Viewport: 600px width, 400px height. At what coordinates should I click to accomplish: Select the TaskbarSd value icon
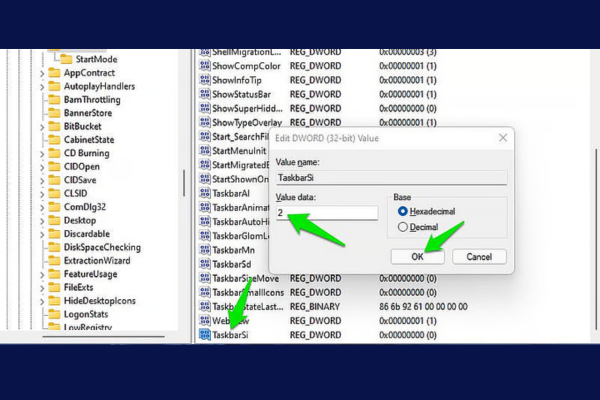tap(205, 264)
